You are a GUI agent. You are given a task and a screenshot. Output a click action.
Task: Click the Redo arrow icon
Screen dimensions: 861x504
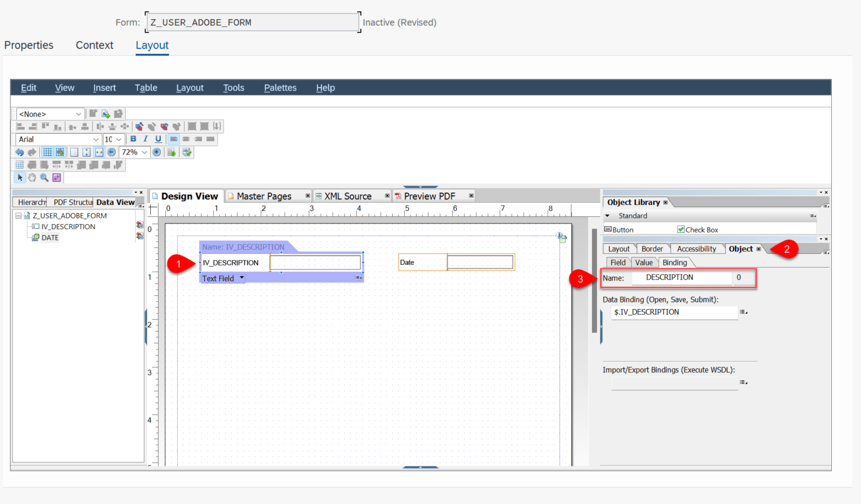click(x=32, y=152)
